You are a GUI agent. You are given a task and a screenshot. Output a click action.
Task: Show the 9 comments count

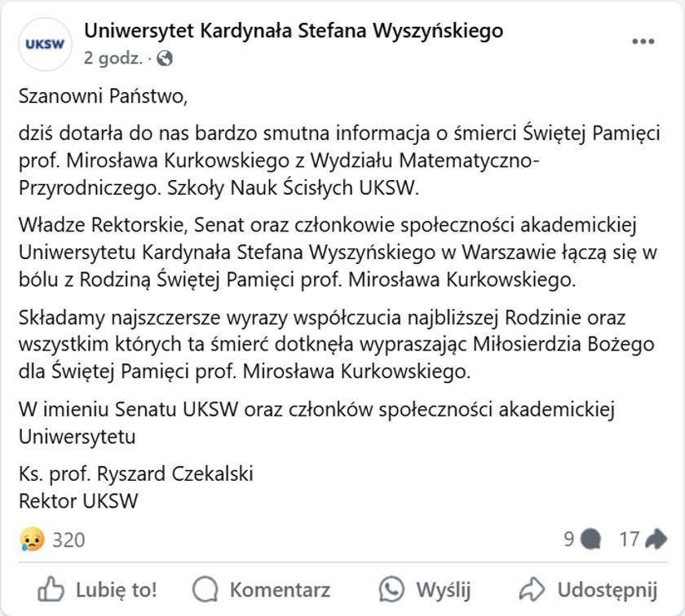coord(569,539)
